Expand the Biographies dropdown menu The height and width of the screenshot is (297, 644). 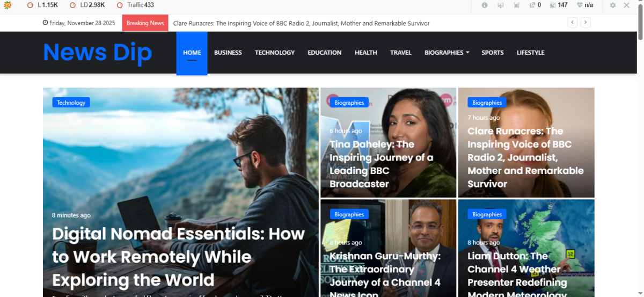(x=447, y=53)
